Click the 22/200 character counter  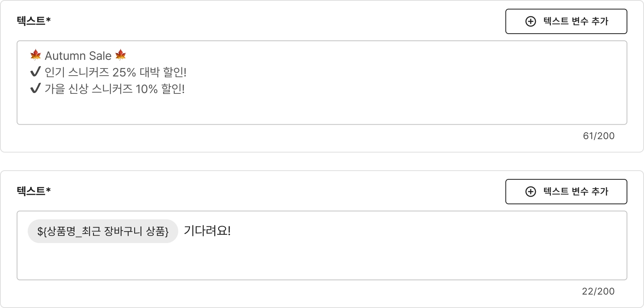[598, 291]
